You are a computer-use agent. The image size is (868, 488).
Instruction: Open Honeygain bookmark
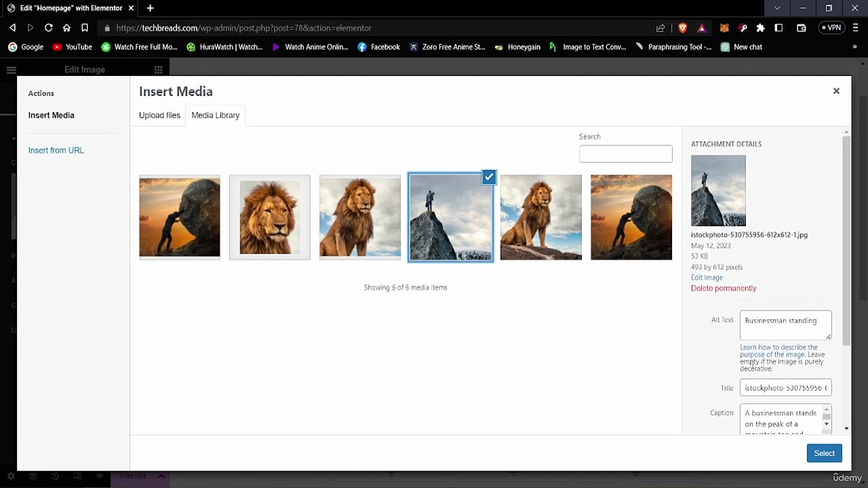517,47
